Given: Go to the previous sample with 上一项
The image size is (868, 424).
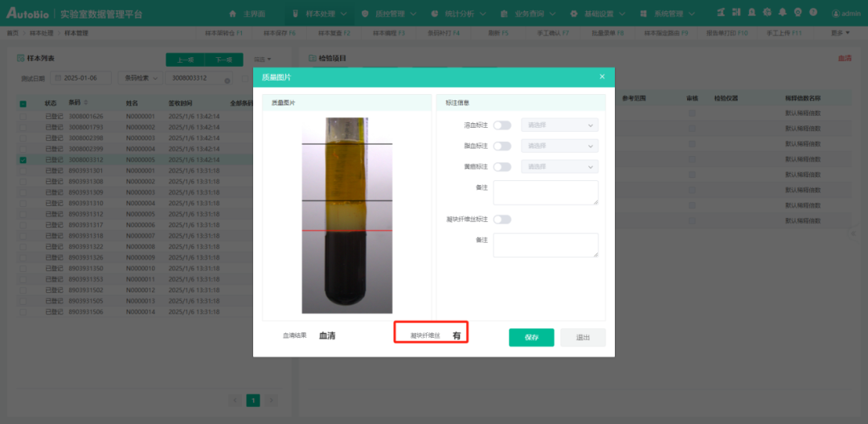Looking at the screenshot, I should 185,60.
